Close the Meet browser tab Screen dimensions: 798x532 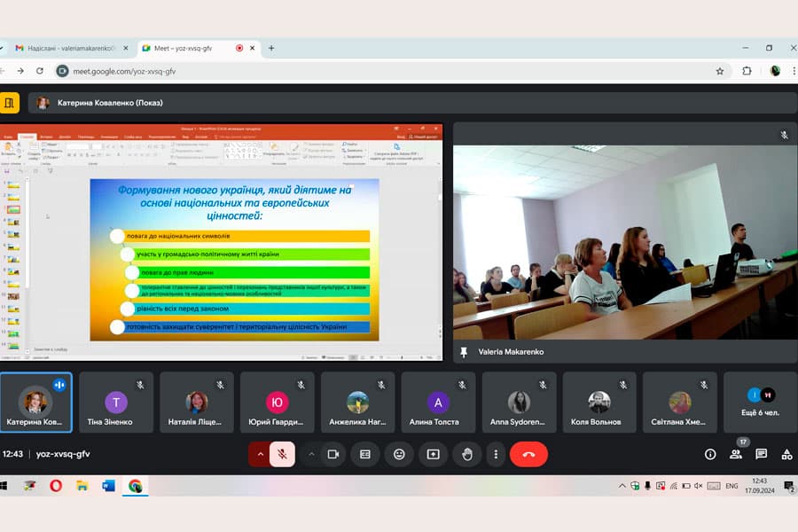253,49
